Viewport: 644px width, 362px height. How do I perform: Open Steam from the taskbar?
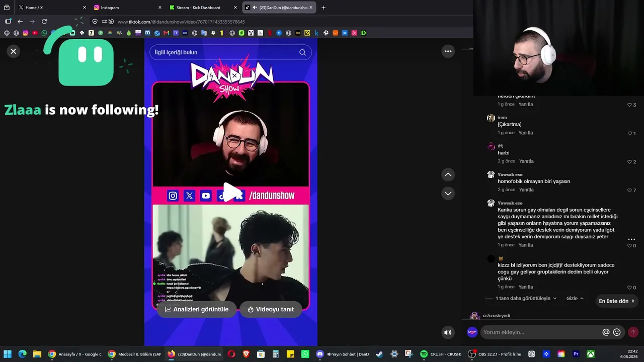pos(379,354)
